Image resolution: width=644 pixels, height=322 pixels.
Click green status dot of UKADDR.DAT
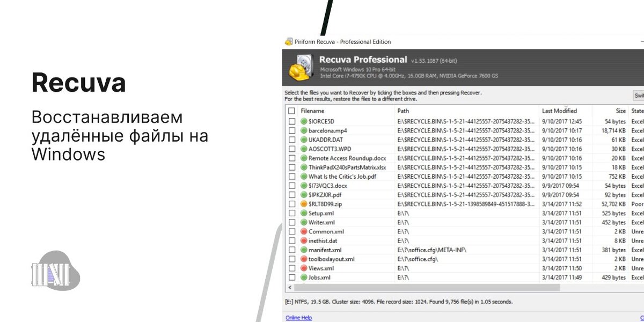point(304,140)
